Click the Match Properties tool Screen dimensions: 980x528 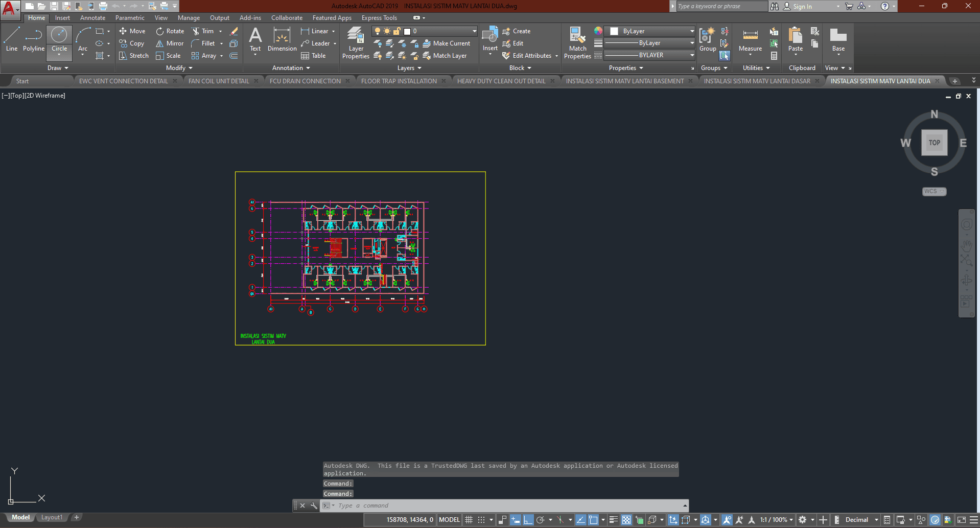pyautogui.click(x=577, y=42)
